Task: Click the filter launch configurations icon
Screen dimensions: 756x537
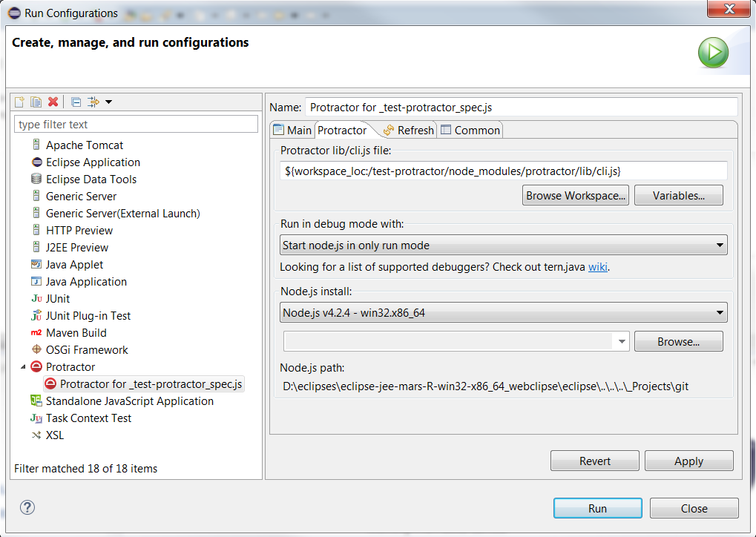Action: click(x=94, y=102)
